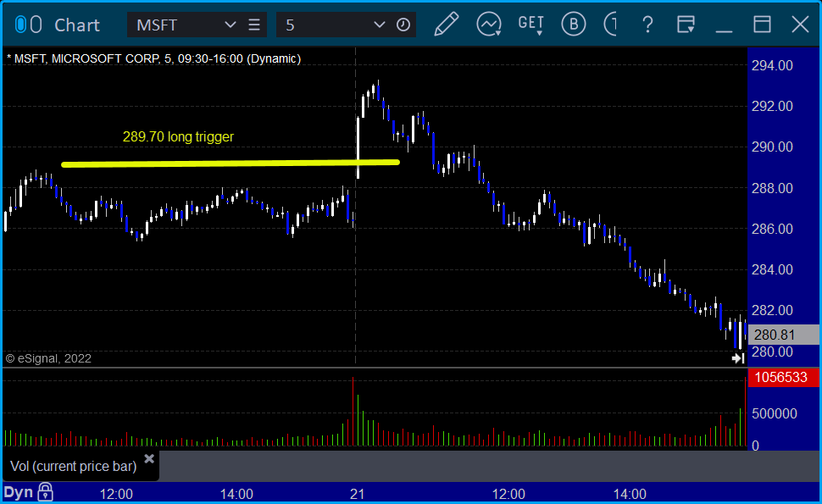Click the MSFT Microsoft Corp chart title text
Screen dimensions: 822x504
[154, 58]
